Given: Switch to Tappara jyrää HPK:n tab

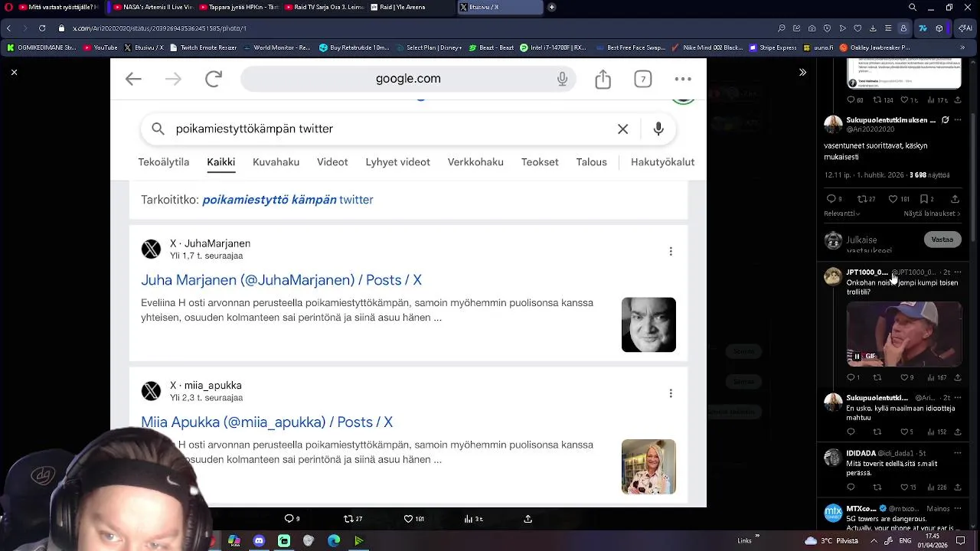Looking at the screenshot, I should point(239,7).
